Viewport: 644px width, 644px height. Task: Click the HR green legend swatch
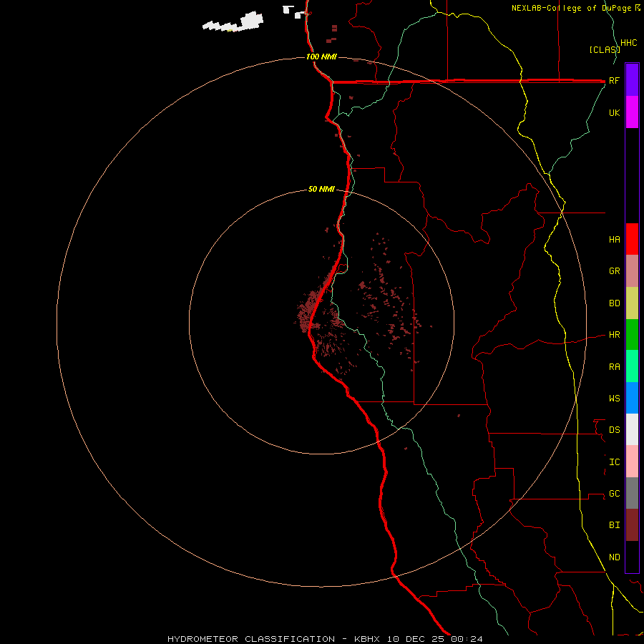(632, 334)
